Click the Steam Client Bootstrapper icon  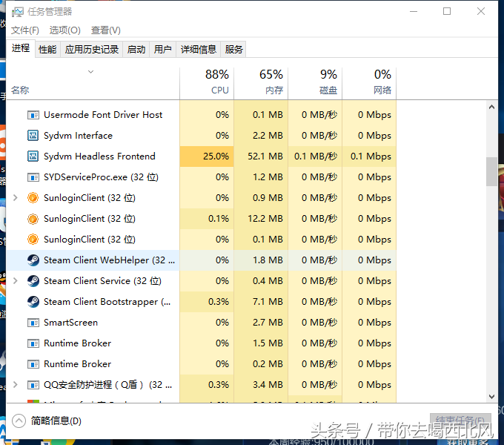[x=33, y=302]
